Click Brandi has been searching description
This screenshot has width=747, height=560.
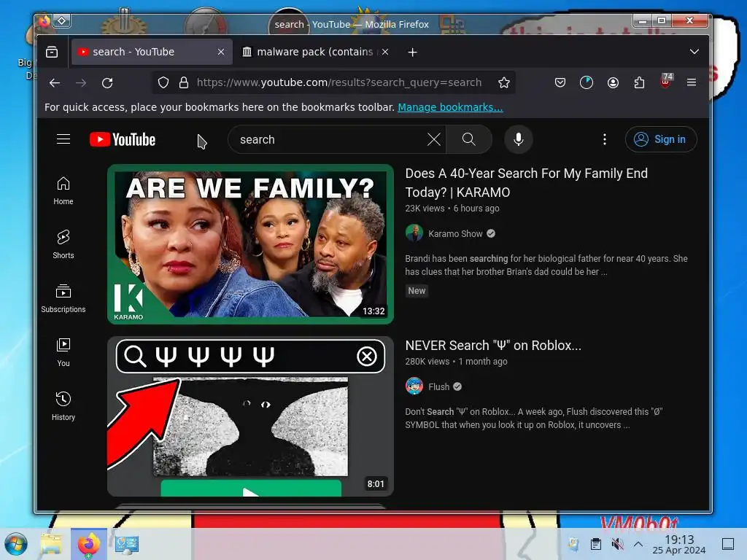[546, 265]
